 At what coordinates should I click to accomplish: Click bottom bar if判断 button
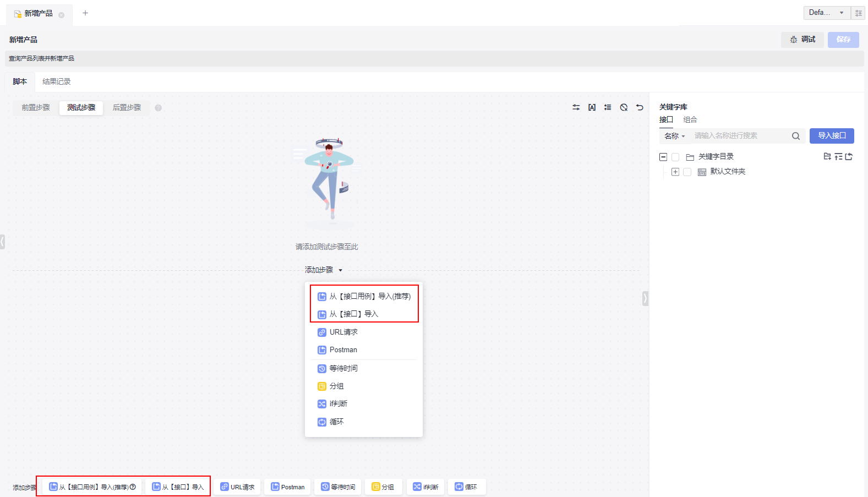point(425,487)
